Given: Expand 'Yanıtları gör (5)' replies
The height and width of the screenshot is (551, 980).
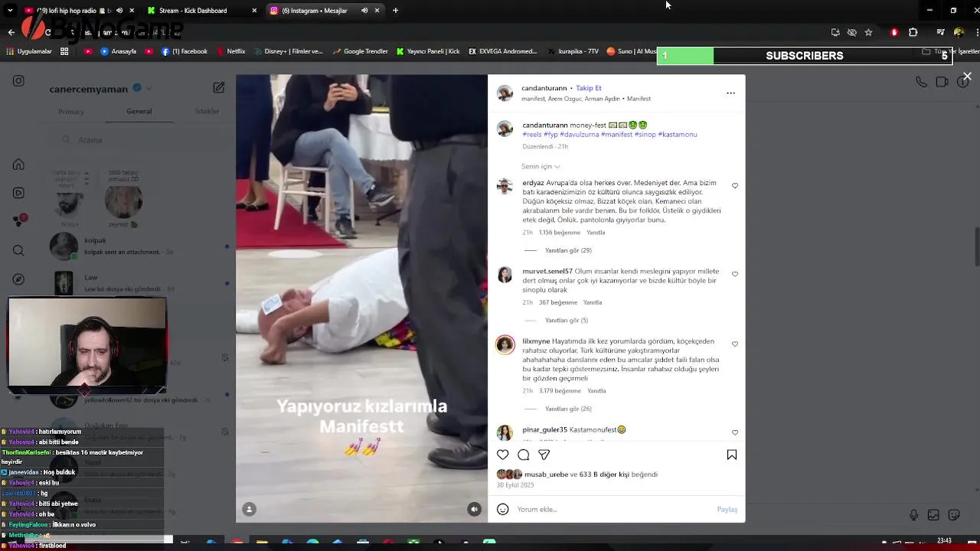Looking at the screenshot, I should pos(567,321).
